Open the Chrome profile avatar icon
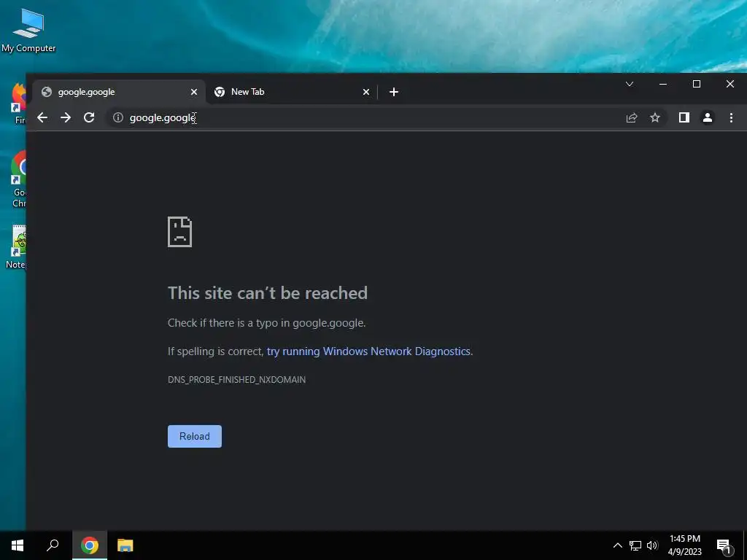 click(708, 117)
